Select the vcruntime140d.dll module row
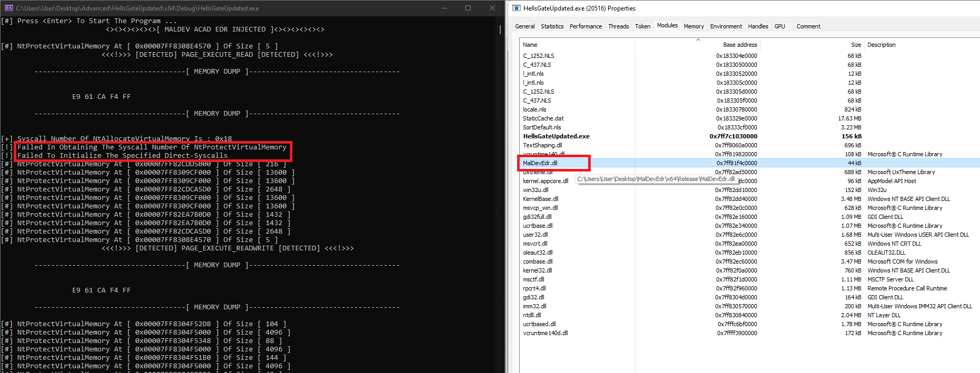The image size is (980, 373). tap(750, 333)
